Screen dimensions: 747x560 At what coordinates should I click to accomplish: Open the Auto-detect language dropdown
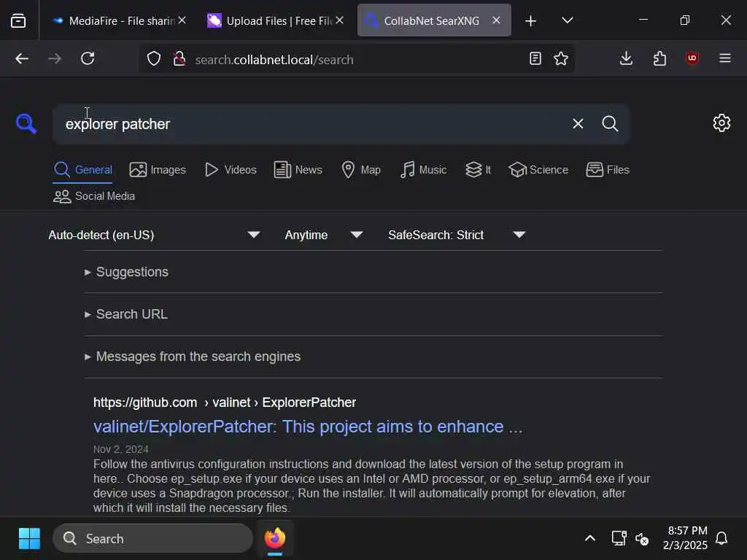pos(155,235)
